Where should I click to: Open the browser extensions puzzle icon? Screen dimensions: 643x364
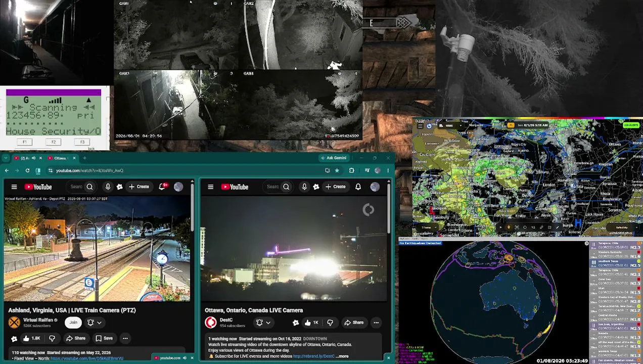click(352, 170)
